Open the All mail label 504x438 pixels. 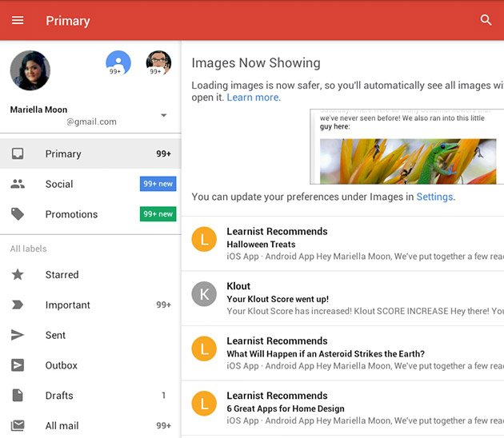(x=62, y=426)
